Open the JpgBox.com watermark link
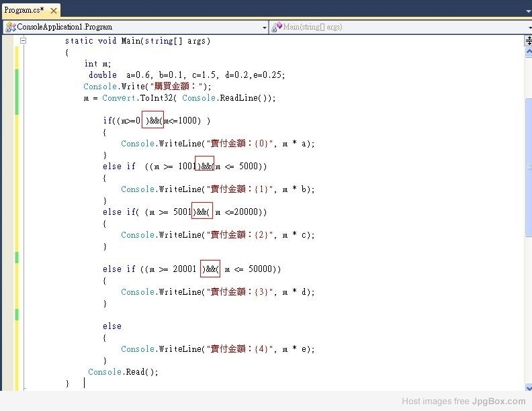This screenshot has height=411, width=532. (x=498, y=402)
